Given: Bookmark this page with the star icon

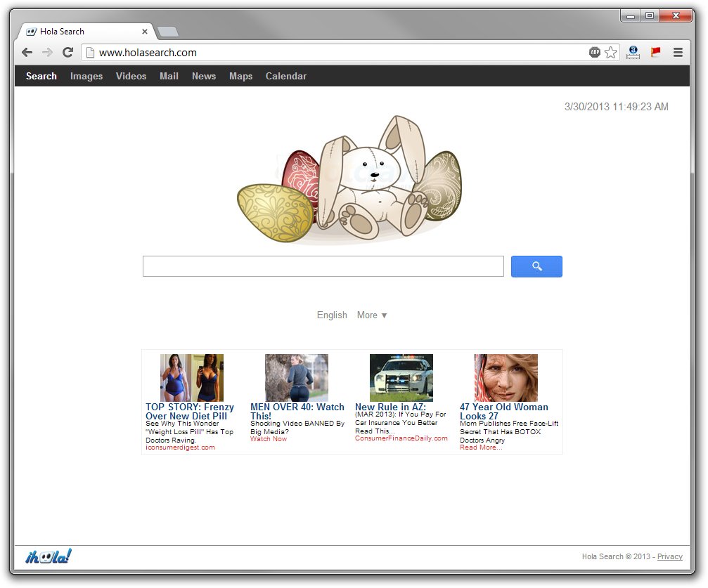Looking at the screenshot, I should 610,53.
